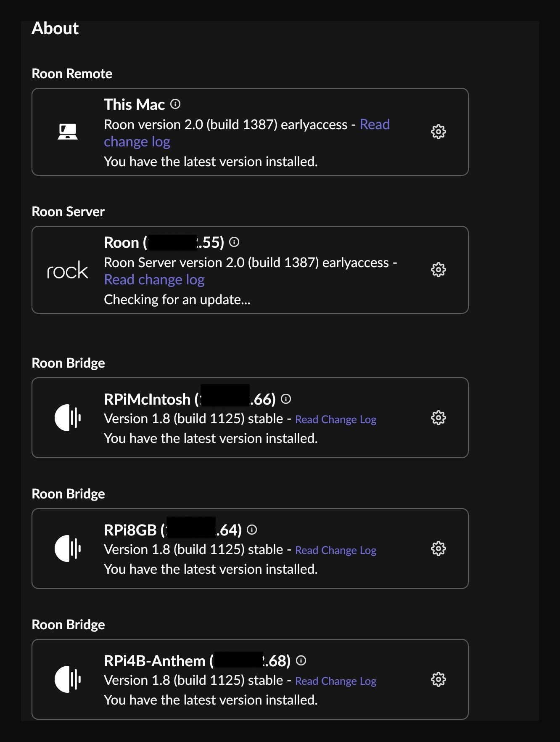Image resolution: width=560 pixels, height=742 pixels.
Task: Click info icon beside RPi4B-Anthem
Action: coord(301,660)
